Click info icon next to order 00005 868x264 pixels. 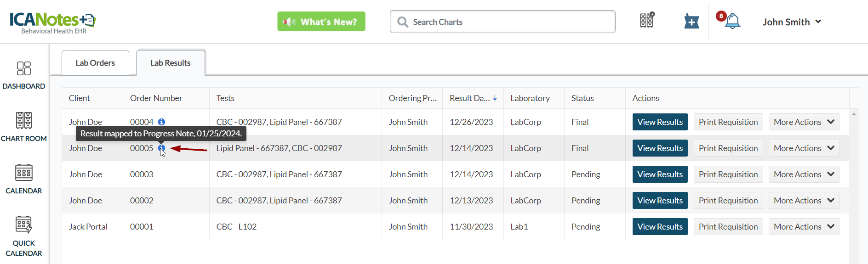(x=161, y=148)
